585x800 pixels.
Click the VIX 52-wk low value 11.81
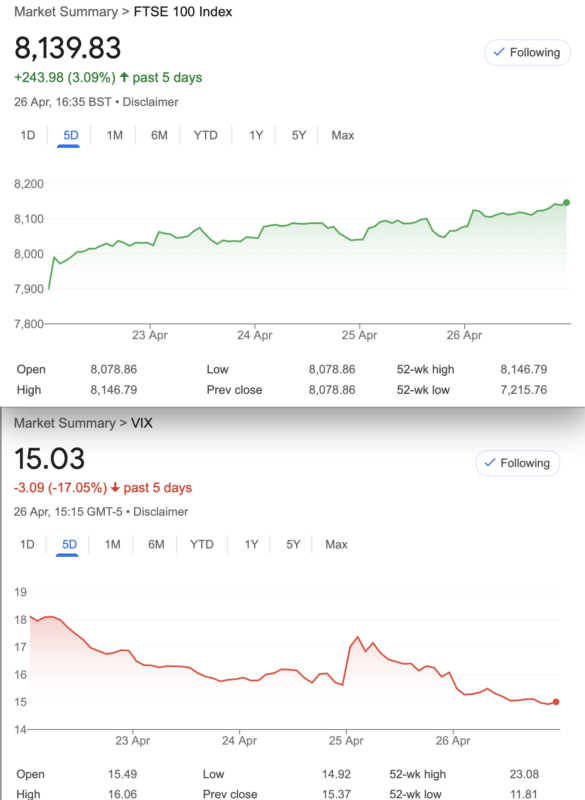click(x=524, y=794)
